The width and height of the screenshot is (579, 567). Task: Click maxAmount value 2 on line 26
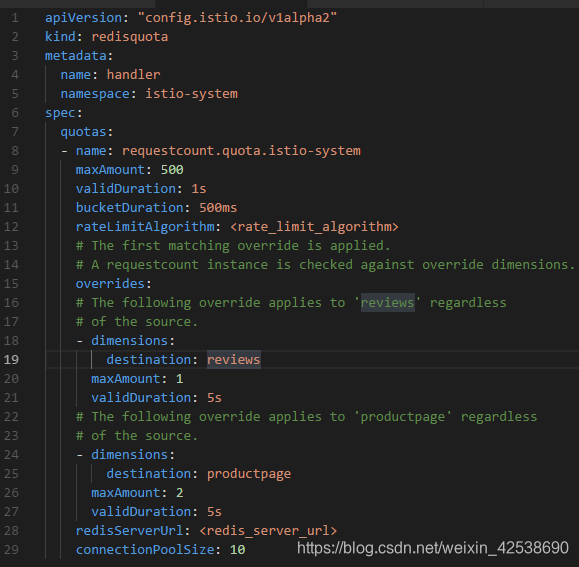click(x=179, y=493)
